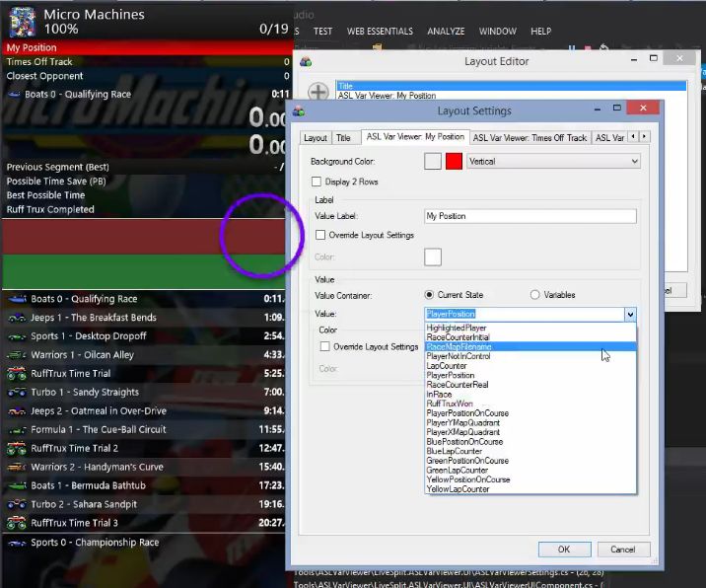Check Override Layout Settings under Label

point(320,235)
